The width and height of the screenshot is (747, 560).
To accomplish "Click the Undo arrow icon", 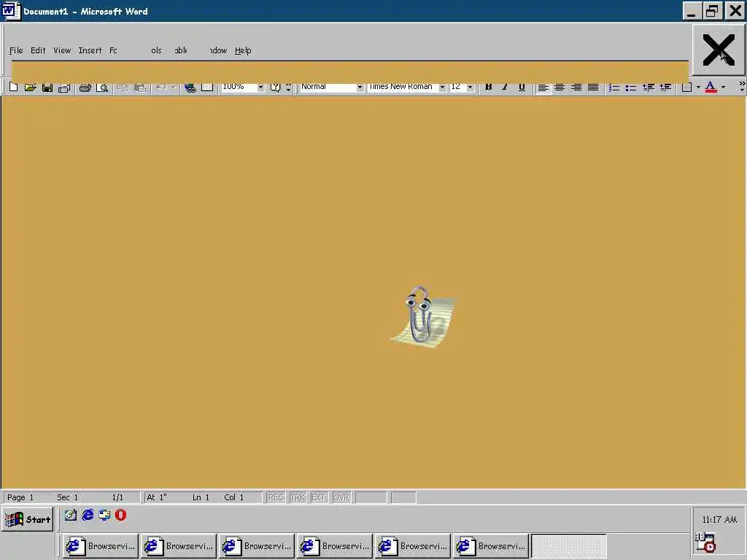I will click(x=161, y=87).
